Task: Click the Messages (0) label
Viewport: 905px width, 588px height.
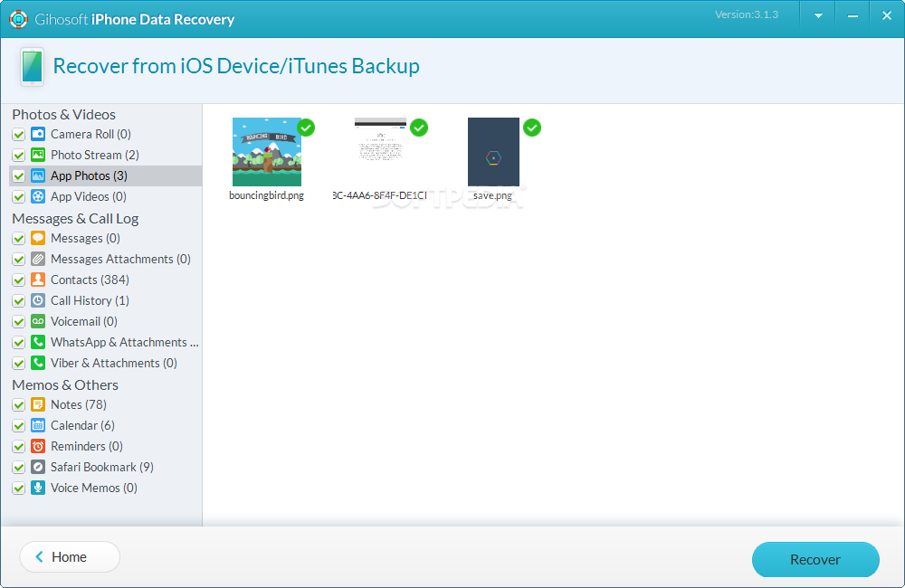Action: coord(85,238)
